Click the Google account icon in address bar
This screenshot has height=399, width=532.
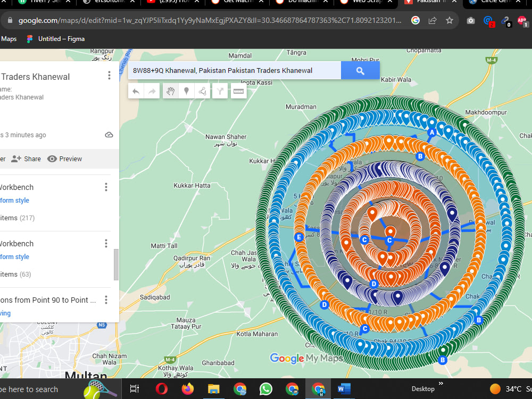coord(415,20)
